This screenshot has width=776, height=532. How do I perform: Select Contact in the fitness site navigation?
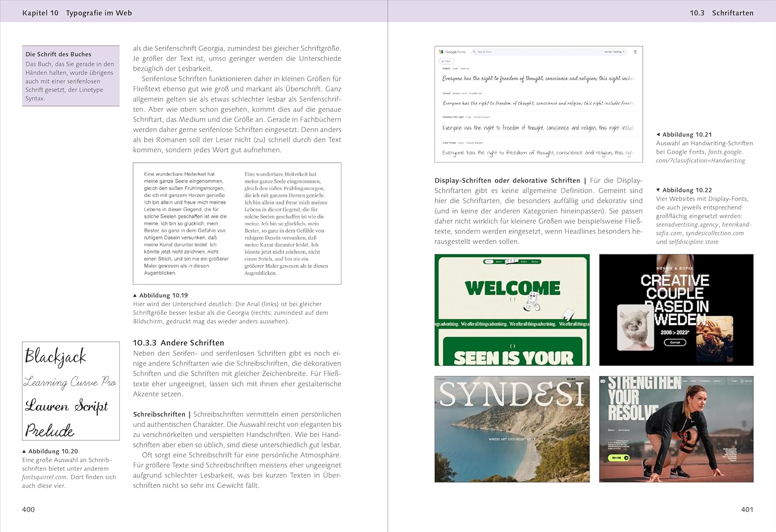[x=718, y=381]
